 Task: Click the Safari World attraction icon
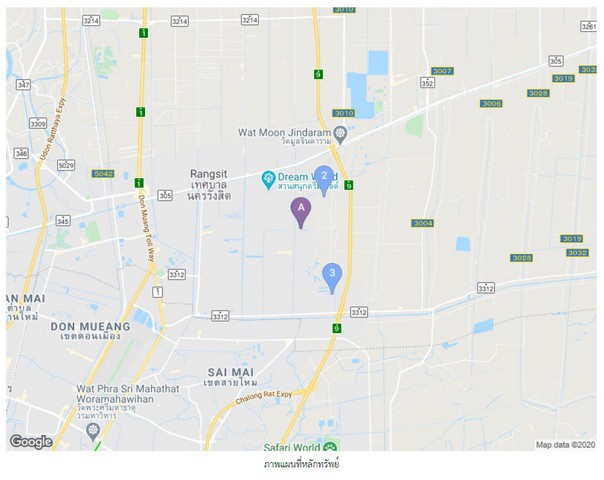[x=330, y=447]
